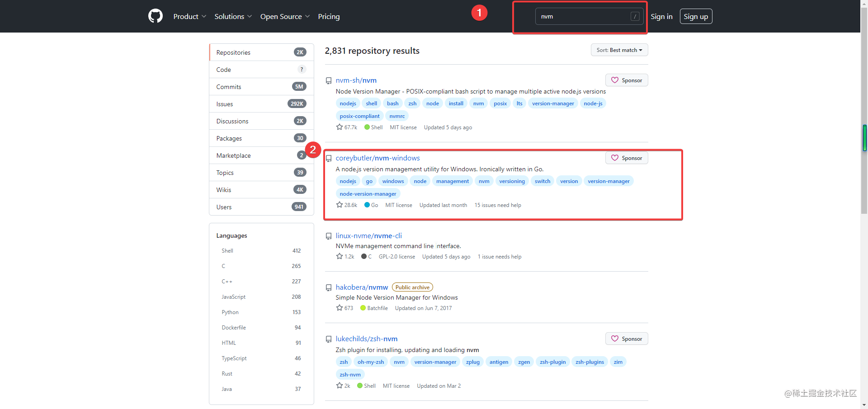This screenshot has height=409, width=868.
Task: Focus the search field containing nvm
Action: point(589,16)
